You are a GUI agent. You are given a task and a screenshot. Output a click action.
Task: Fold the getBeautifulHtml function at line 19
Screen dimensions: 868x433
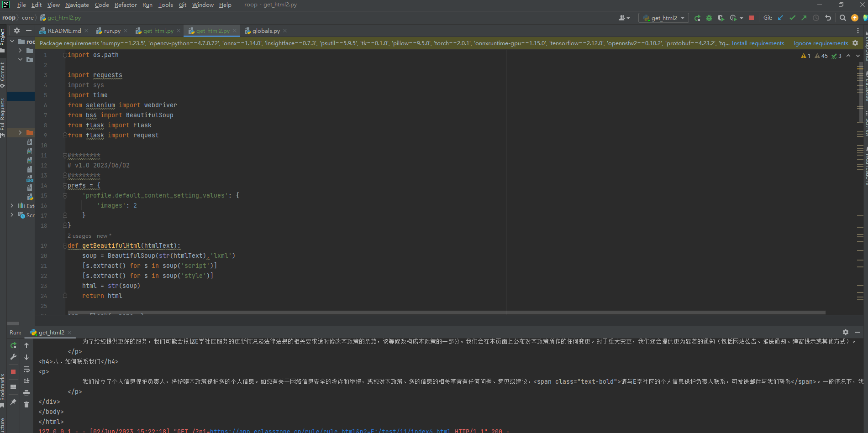[65, 245]
